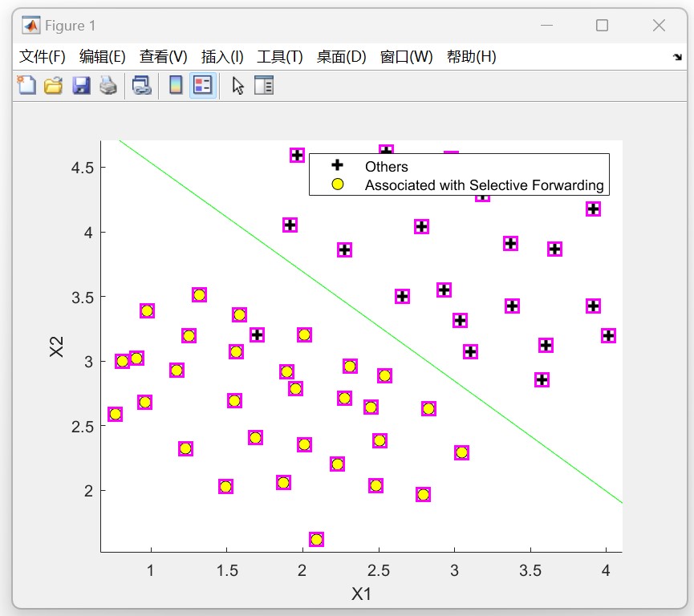Maximize the Figure 1 window
Screen dimensions: 694x616
tap(602, 25)
